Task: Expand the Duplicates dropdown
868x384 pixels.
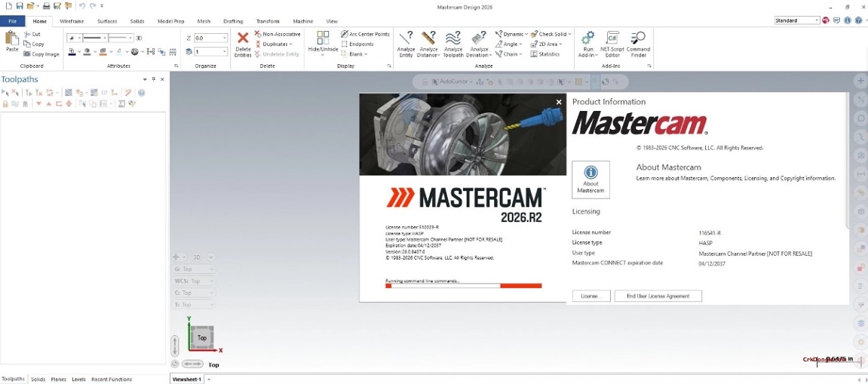Action: (291, 44)
